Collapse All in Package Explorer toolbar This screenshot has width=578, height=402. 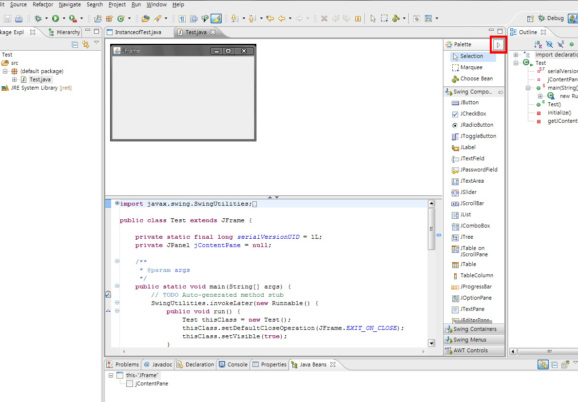(x=75, y=45)
